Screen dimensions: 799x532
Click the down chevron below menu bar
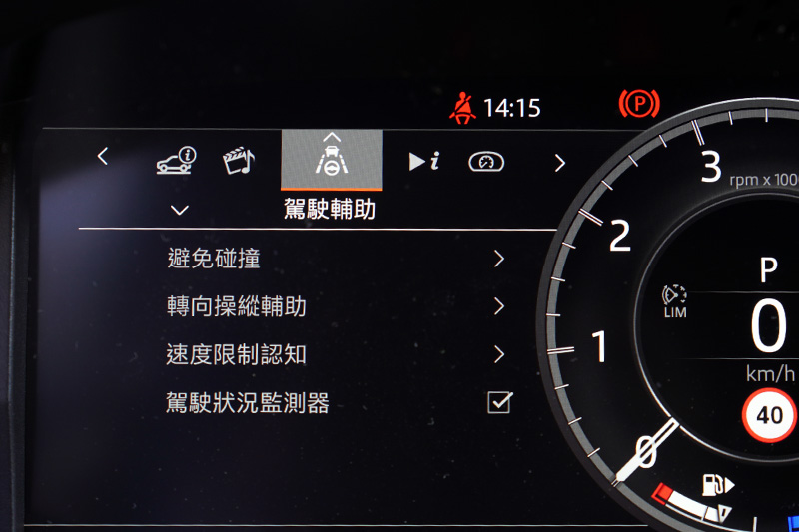[x=180, y=210]
